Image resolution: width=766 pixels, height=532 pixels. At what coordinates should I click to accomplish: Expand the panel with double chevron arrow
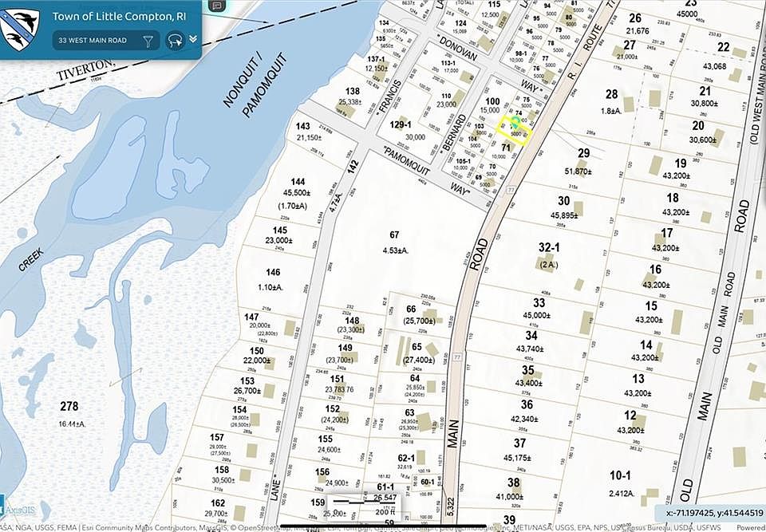(192, 39)
